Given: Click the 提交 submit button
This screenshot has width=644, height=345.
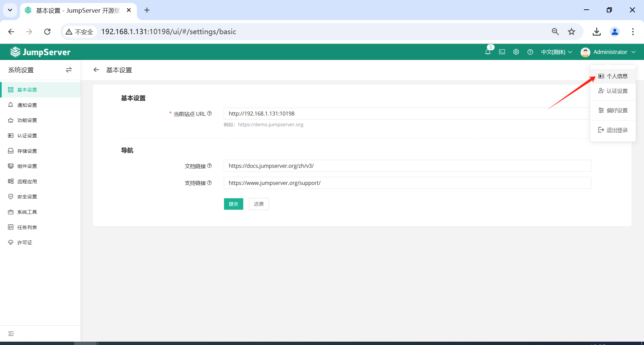Looking at the screenshot, I should [233, 204].
